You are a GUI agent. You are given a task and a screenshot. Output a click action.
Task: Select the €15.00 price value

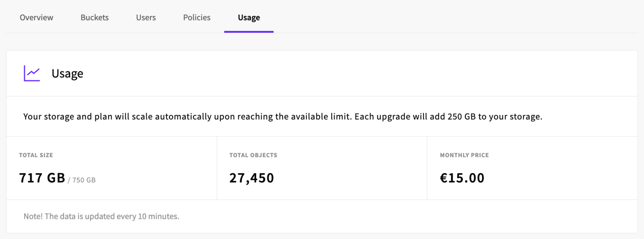tap(462, 178)
